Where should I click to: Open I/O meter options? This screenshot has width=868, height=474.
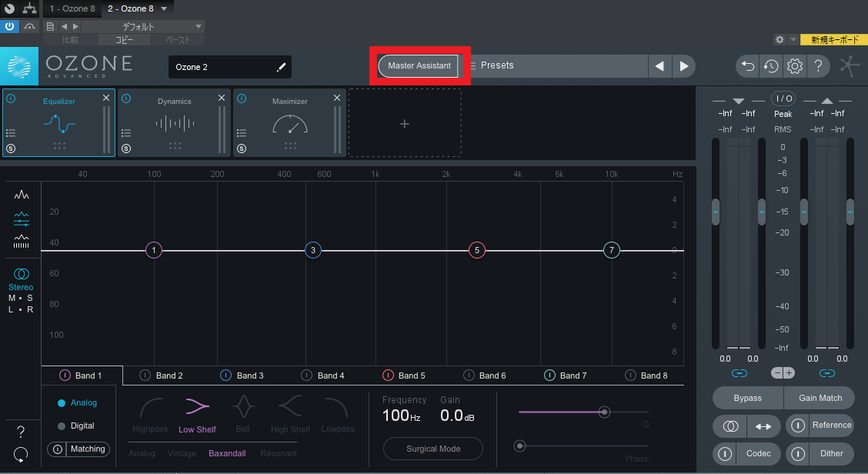click(x=783, y=98)
